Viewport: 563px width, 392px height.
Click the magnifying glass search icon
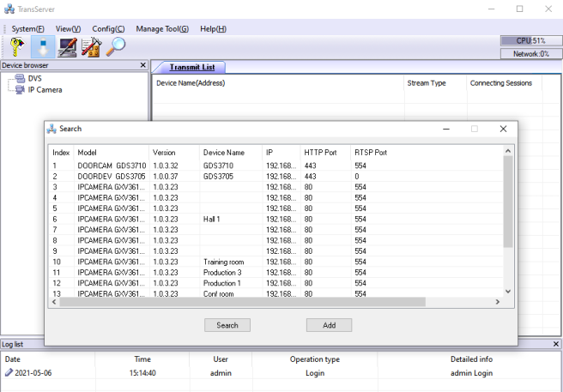point(115,47)
